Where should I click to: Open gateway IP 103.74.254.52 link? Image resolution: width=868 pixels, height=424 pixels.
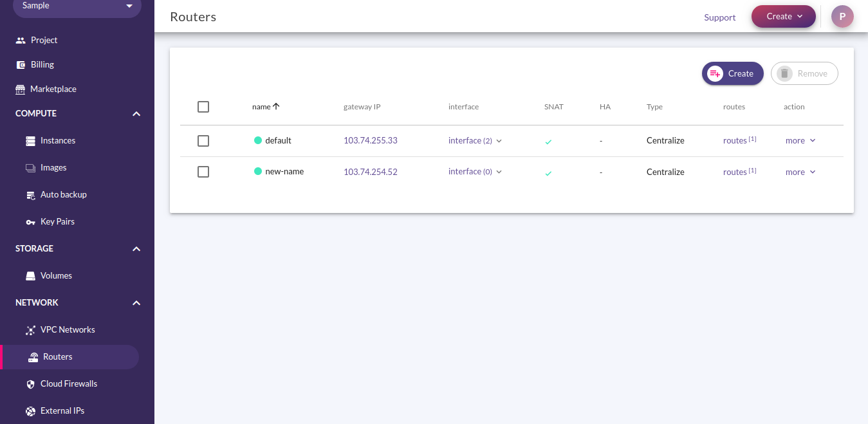pyautogui.click(x=371, y=172)
